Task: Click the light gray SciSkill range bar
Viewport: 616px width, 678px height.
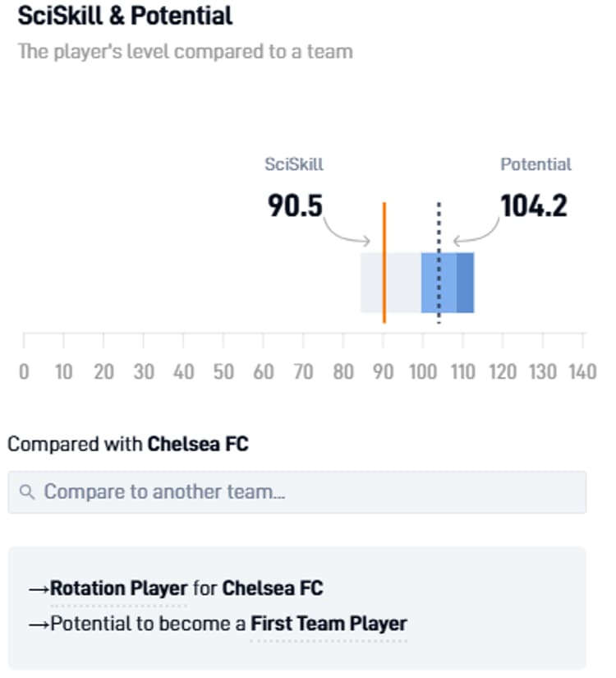Action: pos(370,284)
